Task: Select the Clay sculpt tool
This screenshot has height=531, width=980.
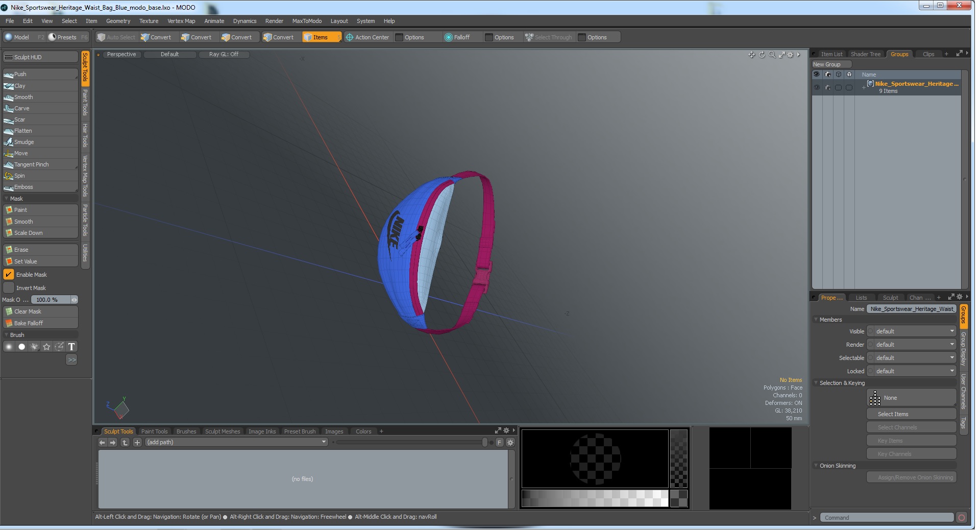Action: pyautogui.click(x=40, y=86)
